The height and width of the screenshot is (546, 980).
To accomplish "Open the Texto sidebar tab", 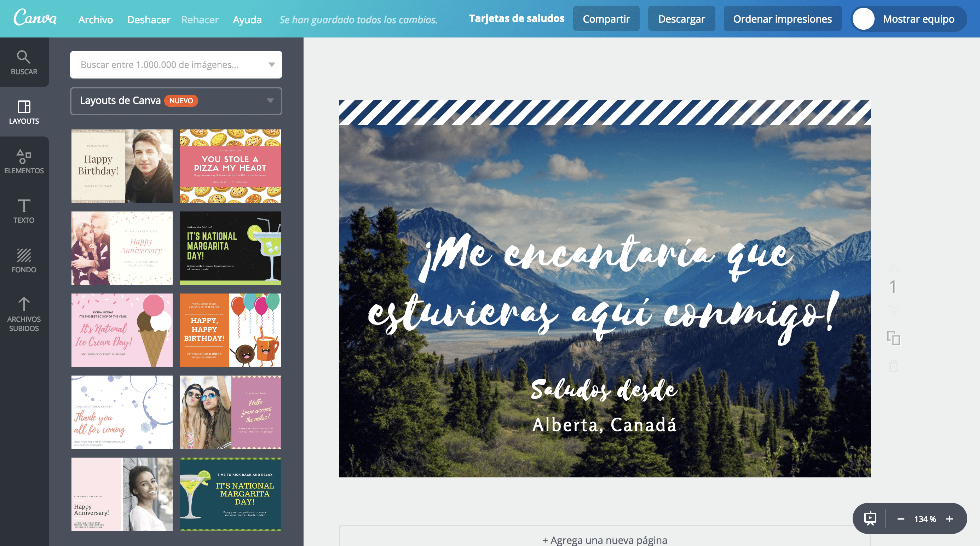I will coord(24,211).
